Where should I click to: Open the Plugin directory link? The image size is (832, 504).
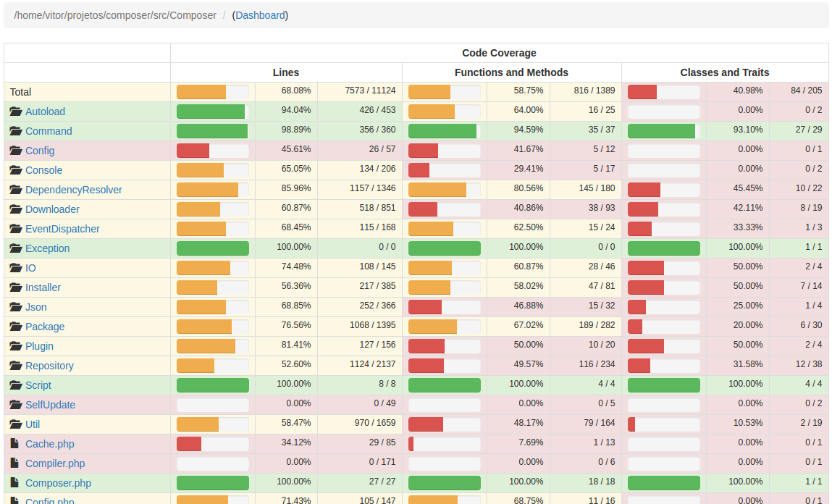pyautogui.click(x=39, y=346)
